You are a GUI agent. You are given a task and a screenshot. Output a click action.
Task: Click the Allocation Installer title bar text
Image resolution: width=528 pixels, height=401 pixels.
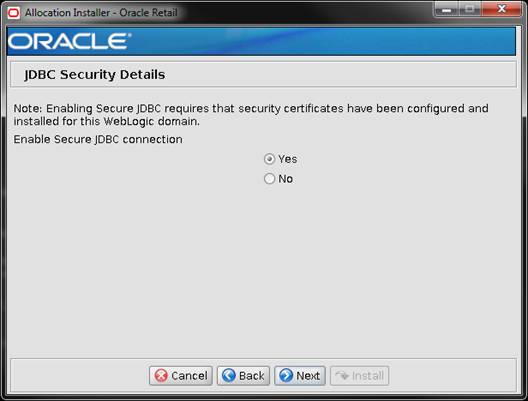101,13
